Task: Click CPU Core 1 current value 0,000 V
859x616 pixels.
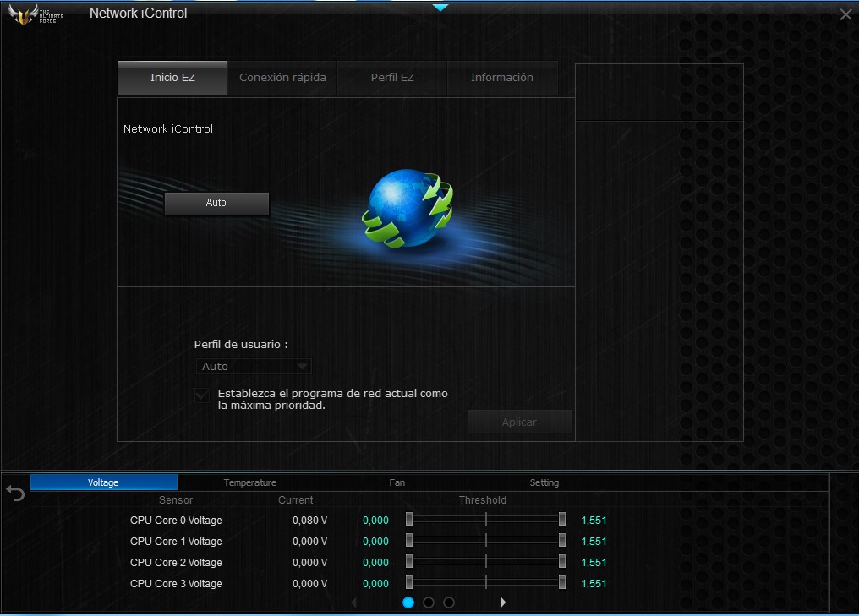Action: coord(309,542)
